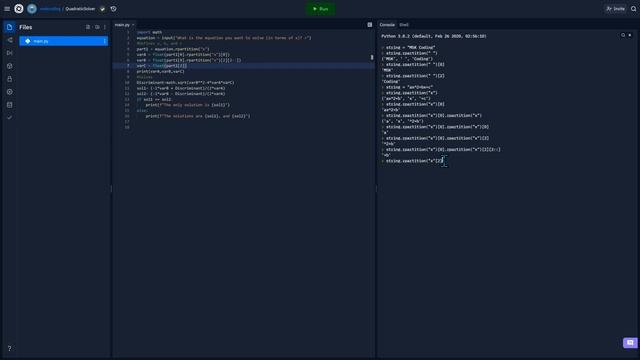
Task: Open the Database sidebar icon
Action: point(9,105)
